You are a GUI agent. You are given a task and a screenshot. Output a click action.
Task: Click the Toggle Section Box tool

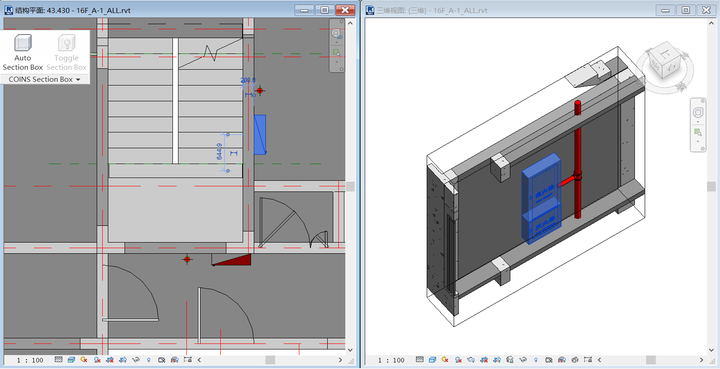(x=67, y=52)
